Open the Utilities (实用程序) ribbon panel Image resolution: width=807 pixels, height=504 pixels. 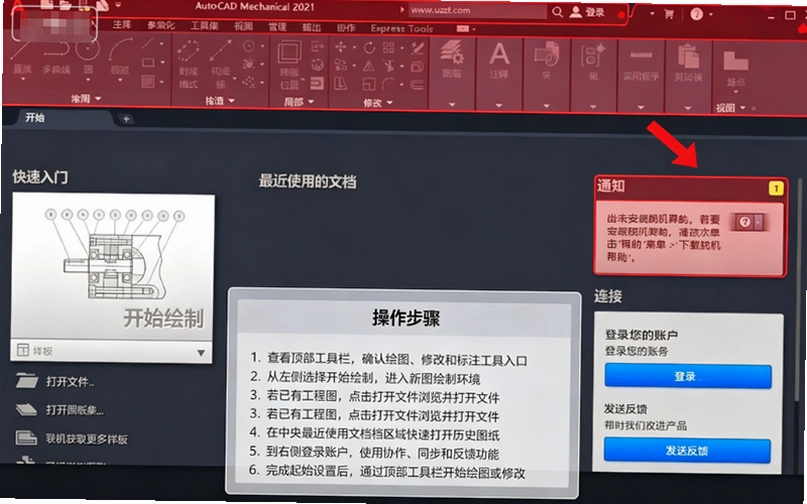click(x=641, y=63)
